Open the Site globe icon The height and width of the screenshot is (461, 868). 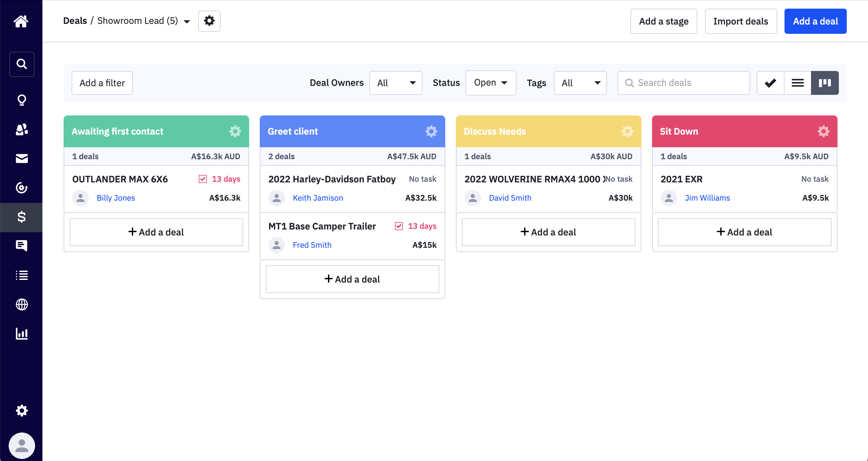(22, 304)
